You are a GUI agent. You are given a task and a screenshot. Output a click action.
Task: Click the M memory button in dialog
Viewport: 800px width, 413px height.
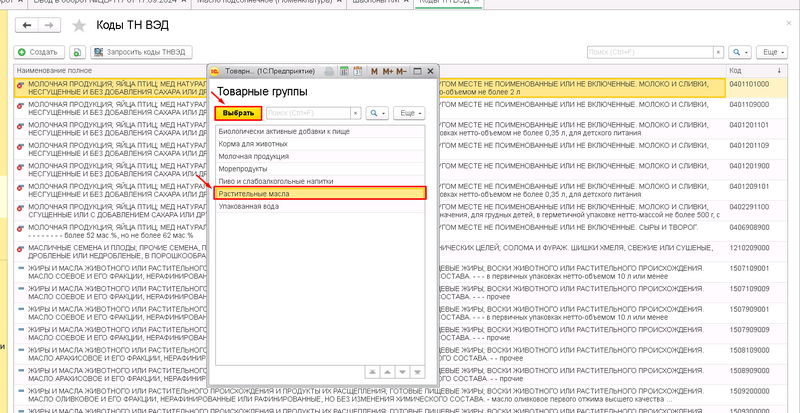tap(374, 71)
